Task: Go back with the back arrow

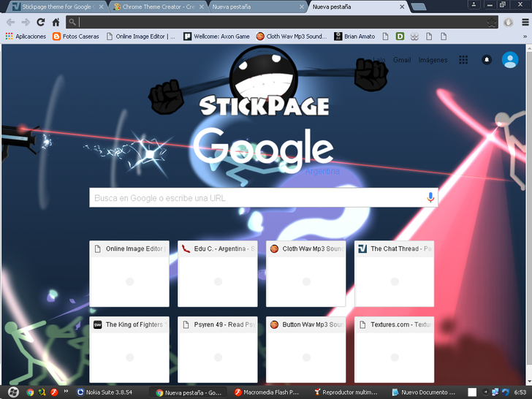Action: (10, 23)
